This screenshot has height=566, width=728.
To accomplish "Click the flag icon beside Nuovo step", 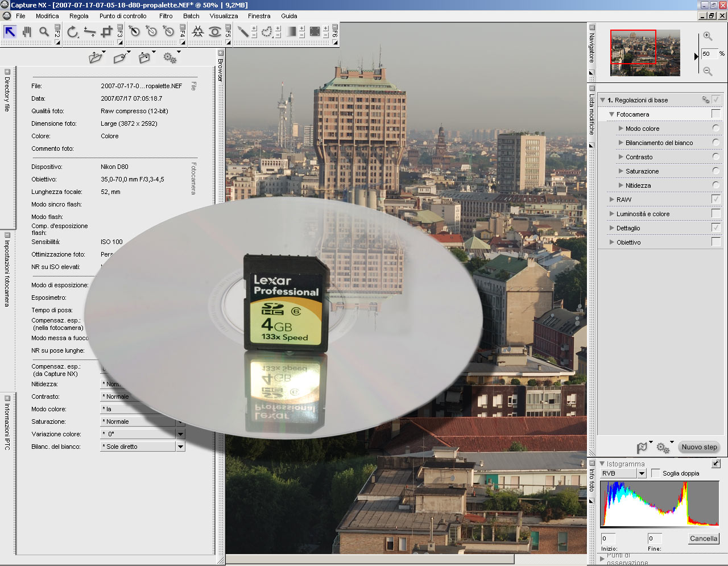I will 642,448.
